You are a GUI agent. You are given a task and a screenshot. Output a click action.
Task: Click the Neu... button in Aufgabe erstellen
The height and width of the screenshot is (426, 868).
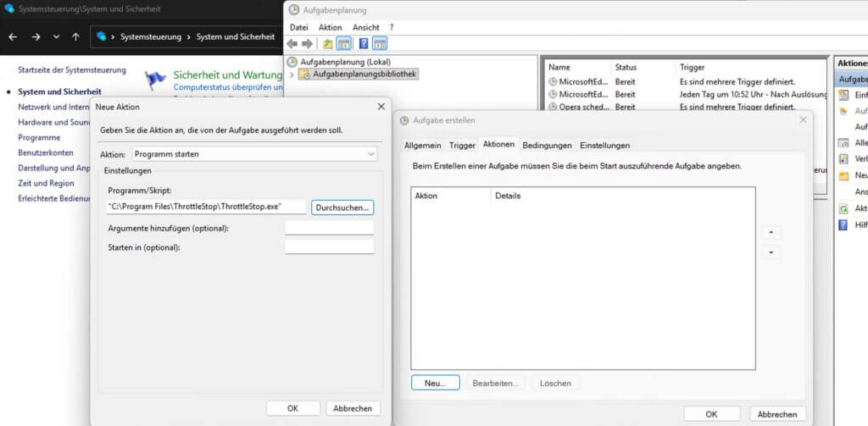click(435, 383)
